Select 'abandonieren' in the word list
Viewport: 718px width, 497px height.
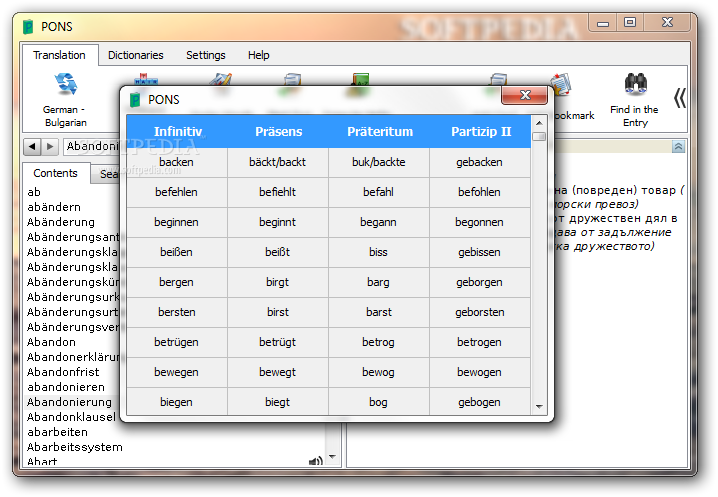[66, 387]
